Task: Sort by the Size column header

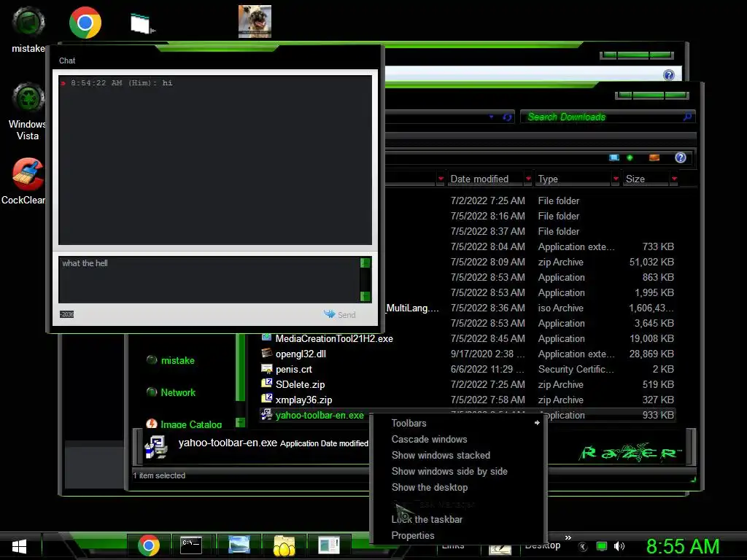Action: coord(635,179)
